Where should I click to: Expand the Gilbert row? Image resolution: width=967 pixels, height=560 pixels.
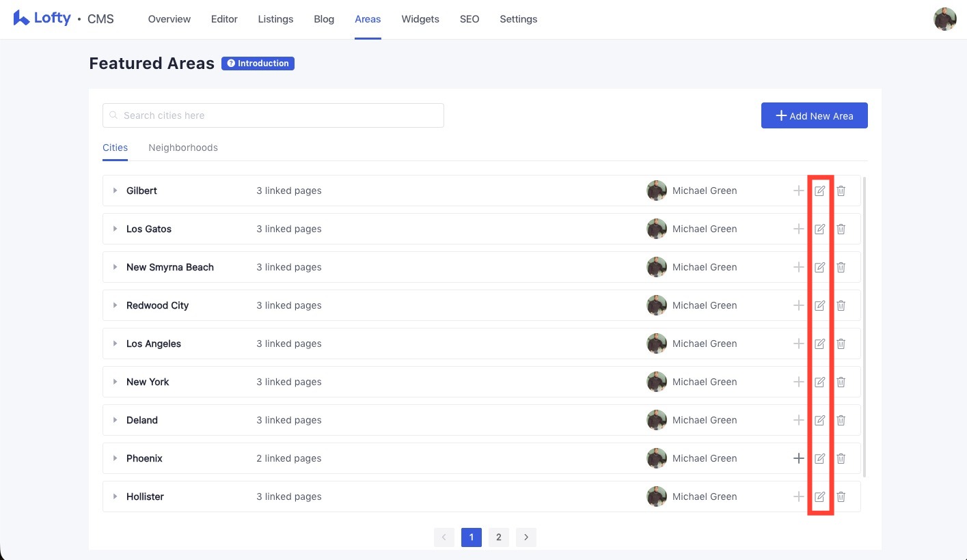115,191
